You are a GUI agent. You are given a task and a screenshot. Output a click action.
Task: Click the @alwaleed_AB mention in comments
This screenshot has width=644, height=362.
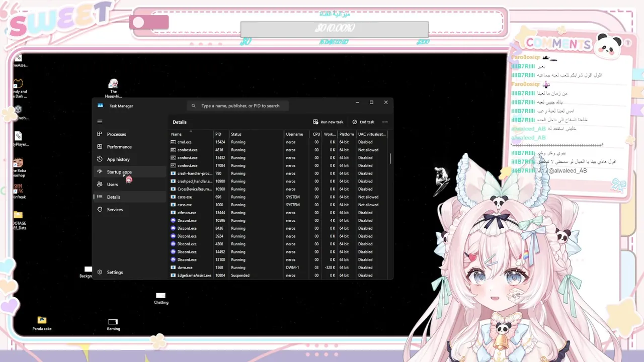(x=568, y=171)
